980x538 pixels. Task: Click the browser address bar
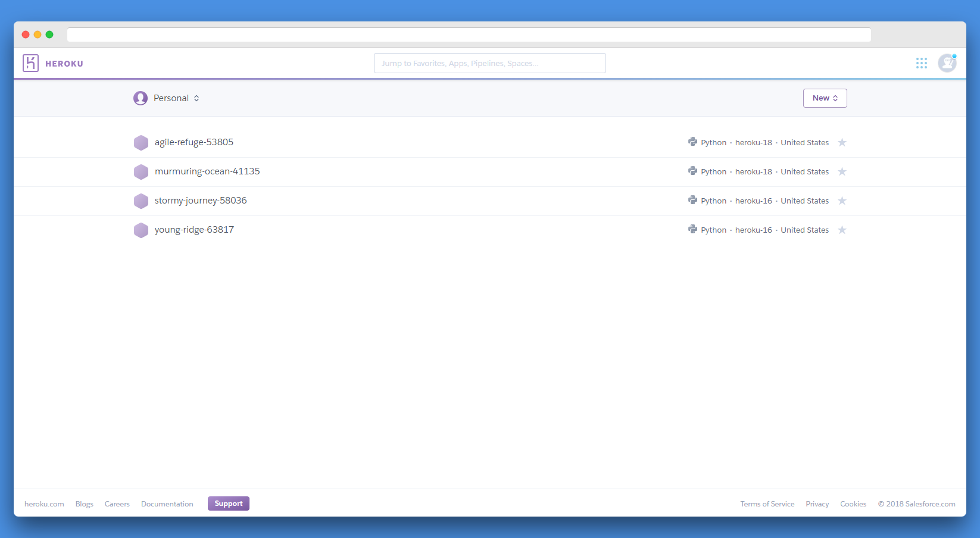[x=469, y=35]
